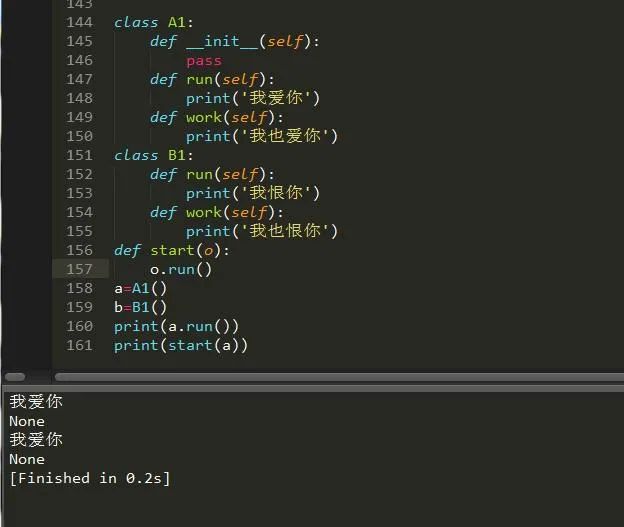
Task: Click highlighted line number 157
Action: pyautogui.click(x=80, y=269)
